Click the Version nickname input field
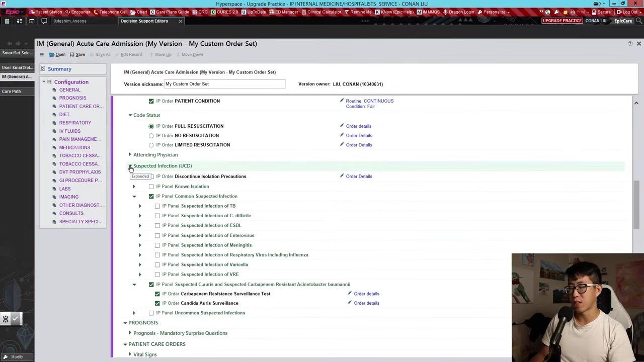The height and width of the screenshot is (362, 644). [224, 84]
